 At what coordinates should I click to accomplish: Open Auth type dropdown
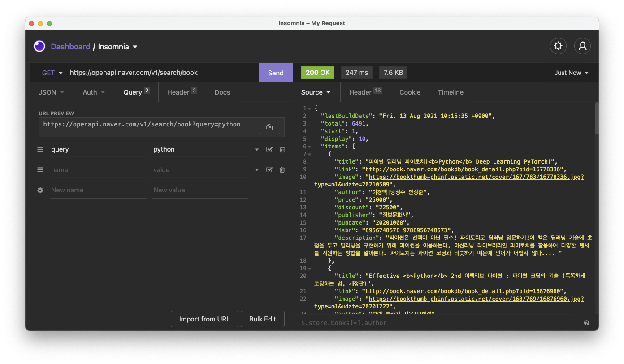point(94,92)
